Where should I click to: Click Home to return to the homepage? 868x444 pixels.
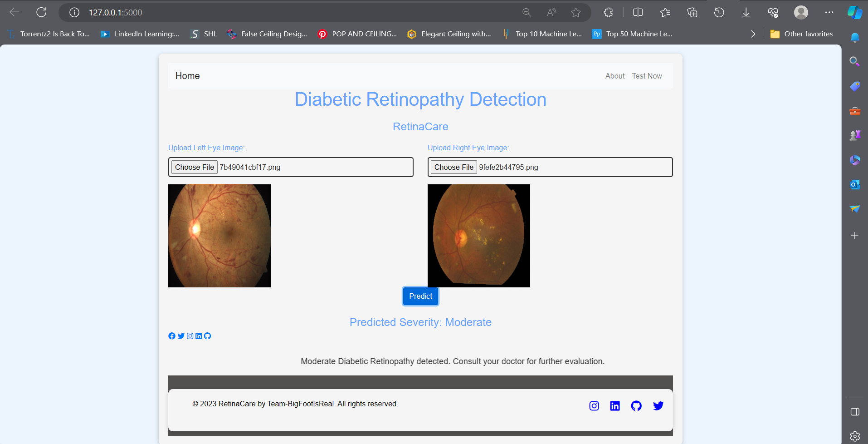coord(187,76)
